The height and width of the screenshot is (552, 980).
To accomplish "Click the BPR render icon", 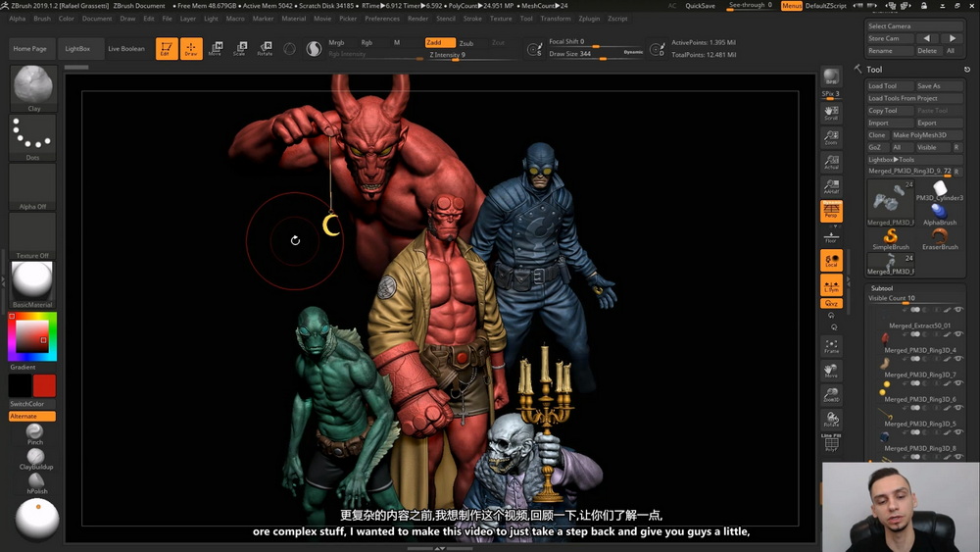I will pyautogui.click(x=831, y=76).
